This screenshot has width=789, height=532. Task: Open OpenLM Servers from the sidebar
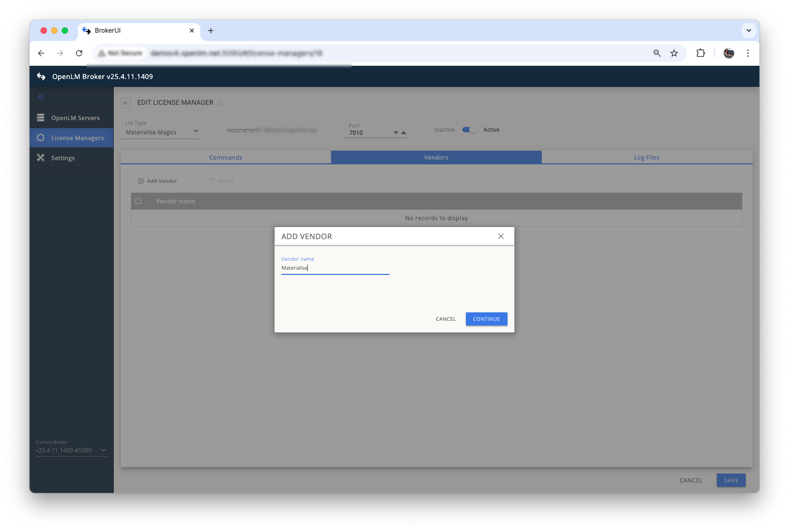point(75,117)
